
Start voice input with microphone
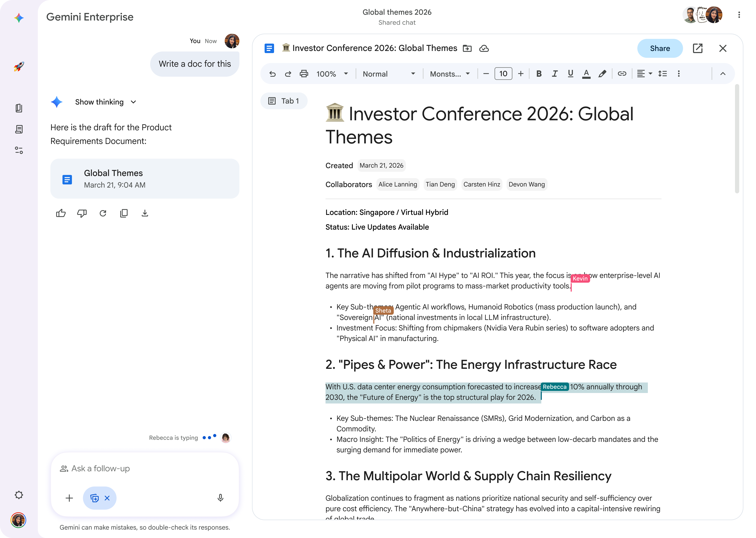click(220, 498)
